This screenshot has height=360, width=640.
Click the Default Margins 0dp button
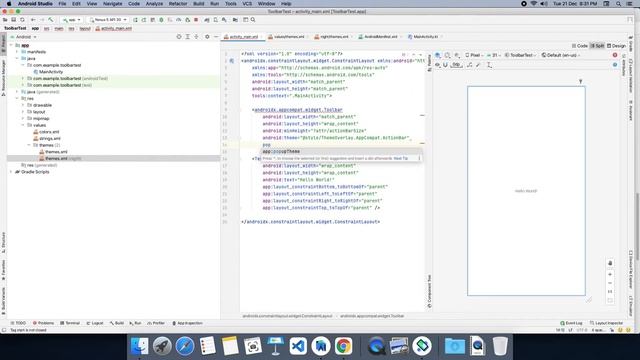pyautogui.click(x=456, y=65)
